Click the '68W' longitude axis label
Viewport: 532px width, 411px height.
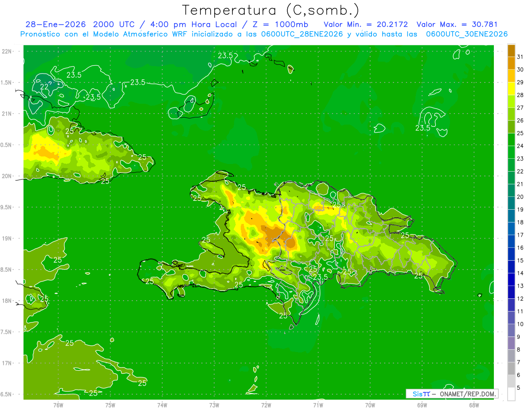click(x=474, y=405)
